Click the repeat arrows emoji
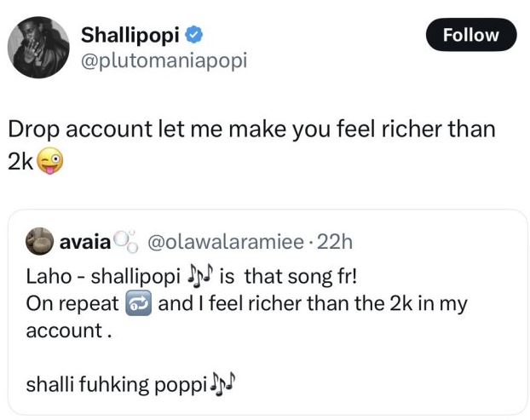Viewport: 530px width, 420px height. (138, 302)
